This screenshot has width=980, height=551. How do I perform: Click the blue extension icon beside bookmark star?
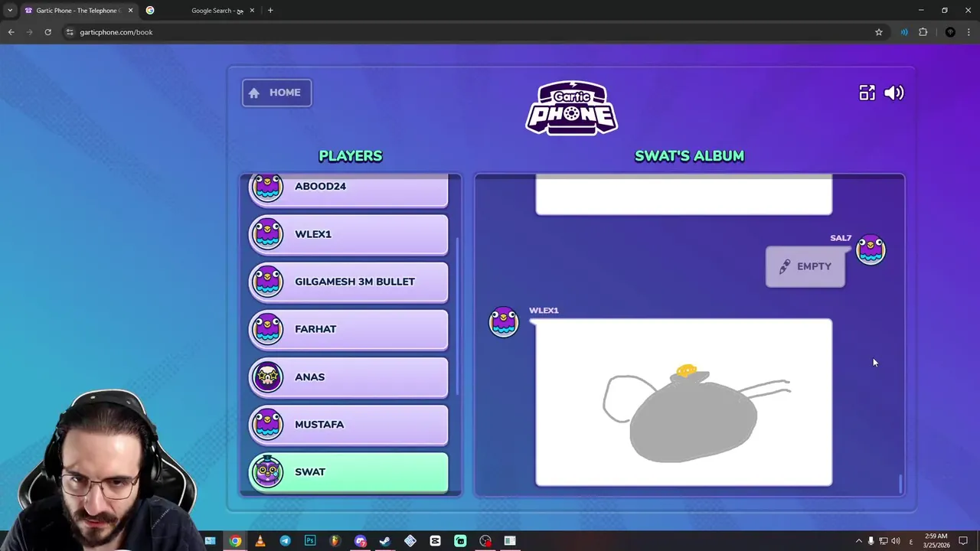point(904,32)
